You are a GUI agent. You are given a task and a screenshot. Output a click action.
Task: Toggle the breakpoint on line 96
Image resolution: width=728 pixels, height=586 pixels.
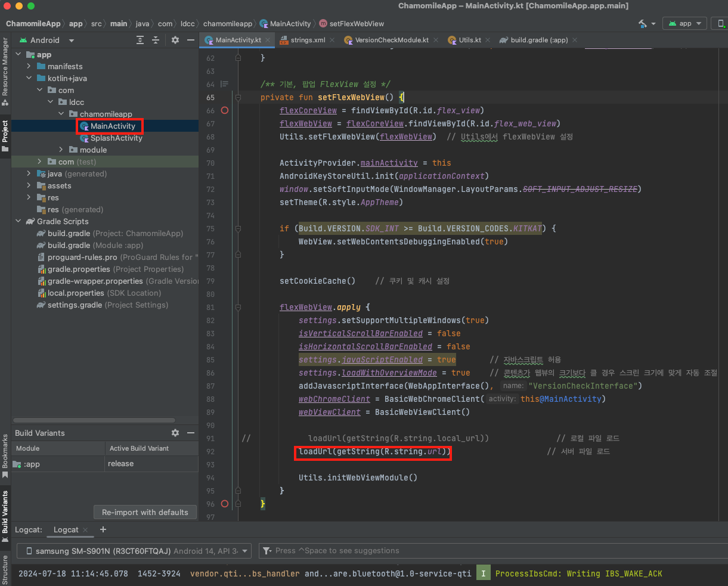pos(225,504)
